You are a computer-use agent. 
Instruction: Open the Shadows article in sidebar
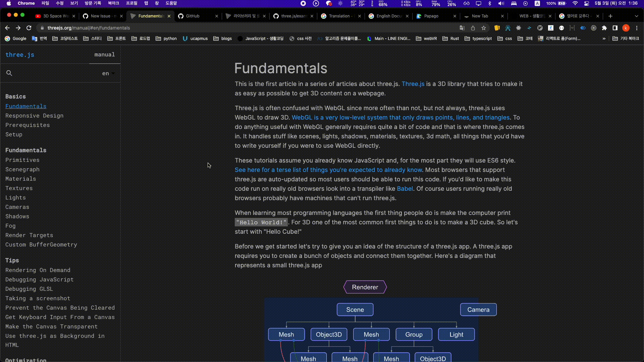tap(17, 216)
